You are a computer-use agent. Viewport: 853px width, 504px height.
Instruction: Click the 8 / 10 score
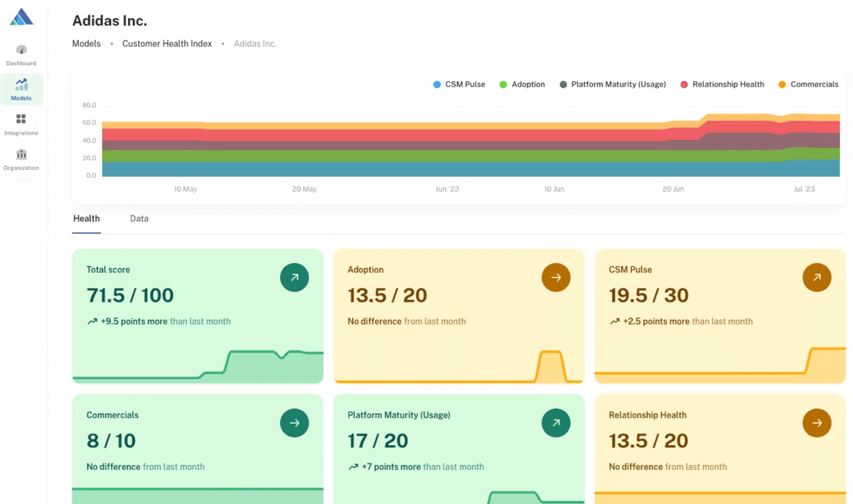click(x=111, y=441)
